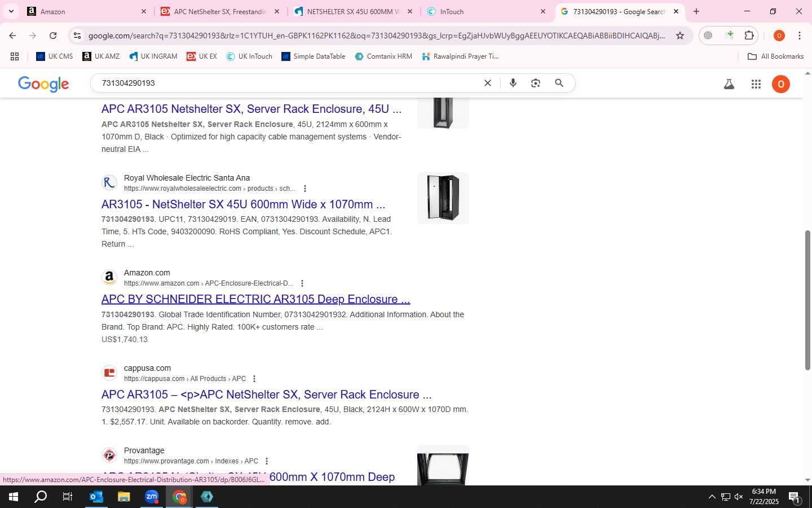
Task: Open Zoom from the taskbar
Action: tap(151, 497)
